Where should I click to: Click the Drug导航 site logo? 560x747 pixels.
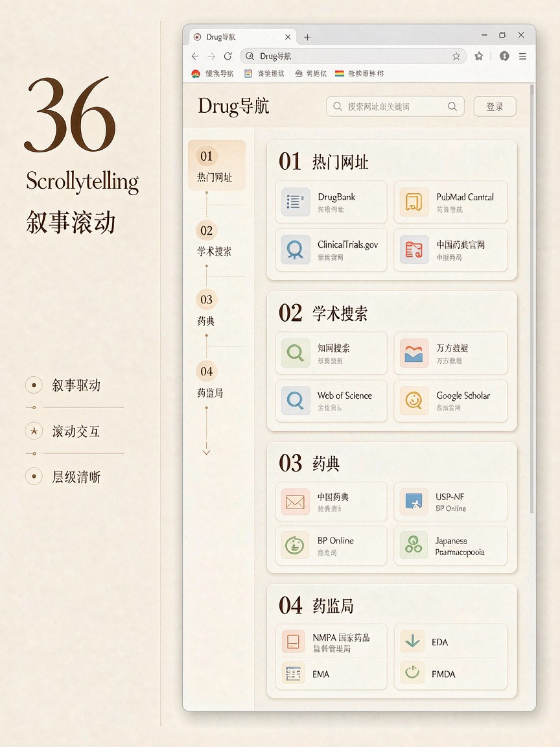(233, 106)
